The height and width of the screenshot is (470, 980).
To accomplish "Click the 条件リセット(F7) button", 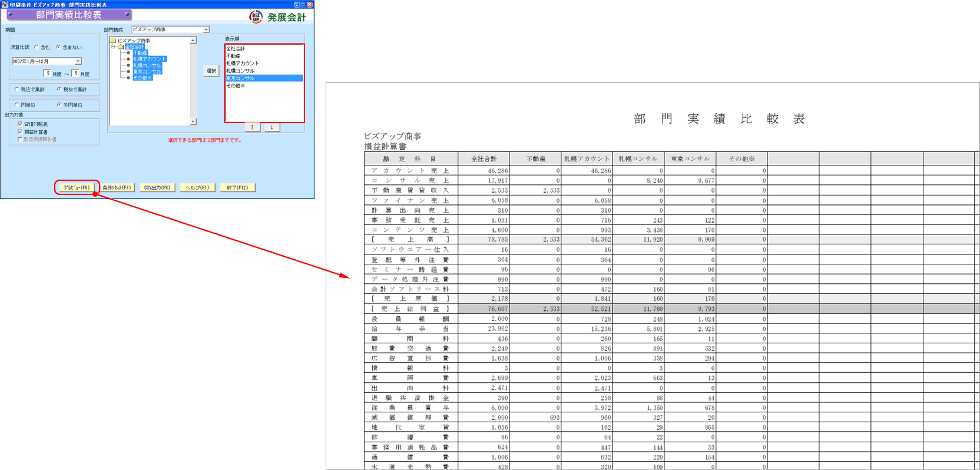I will click(117, 187).
